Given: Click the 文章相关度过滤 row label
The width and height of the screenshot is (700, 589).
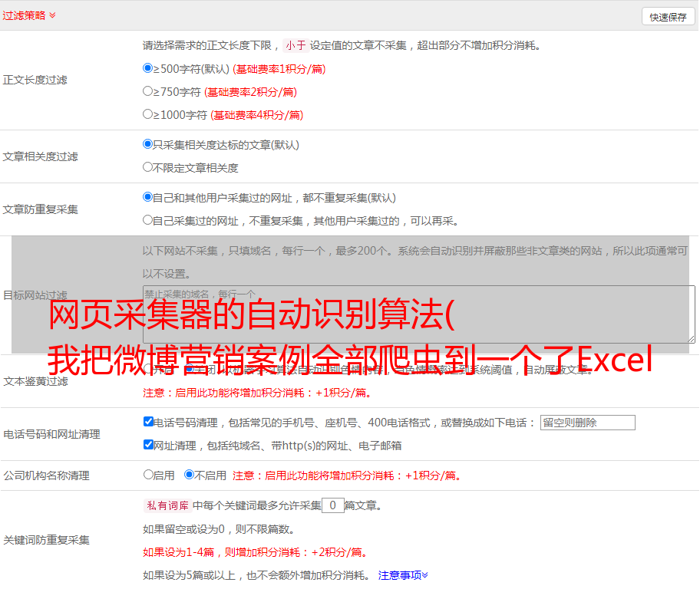Looking at the screenshot, I should click(x=40, y=156).
